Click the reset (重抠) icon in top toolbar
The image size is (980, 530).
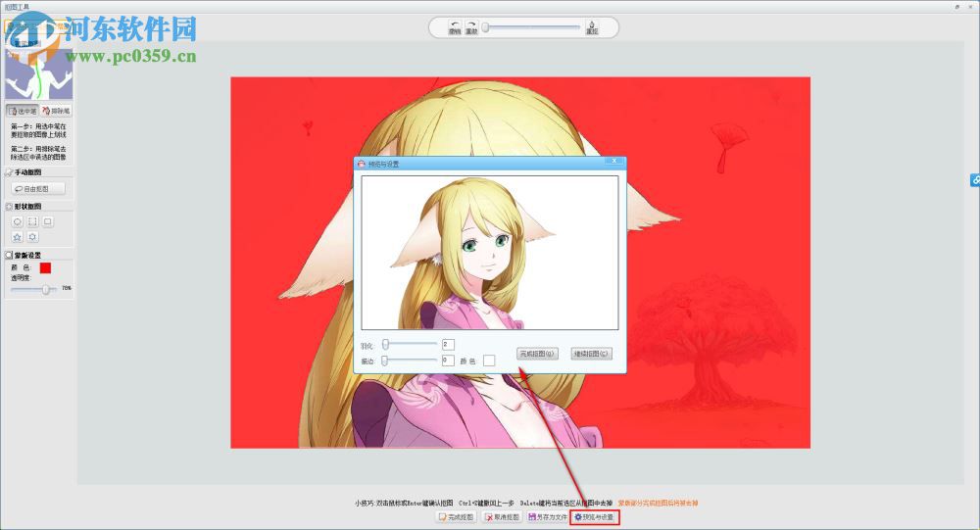pyautogui.click(x=592, y=26)
